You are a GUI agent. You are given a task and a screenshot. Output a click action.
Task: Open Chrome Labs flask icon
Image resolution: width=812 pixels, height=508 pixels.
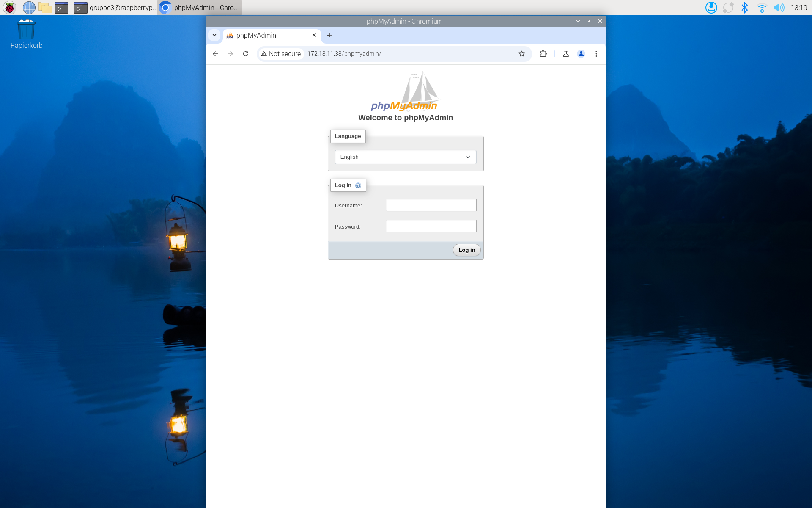click(566, 54)
